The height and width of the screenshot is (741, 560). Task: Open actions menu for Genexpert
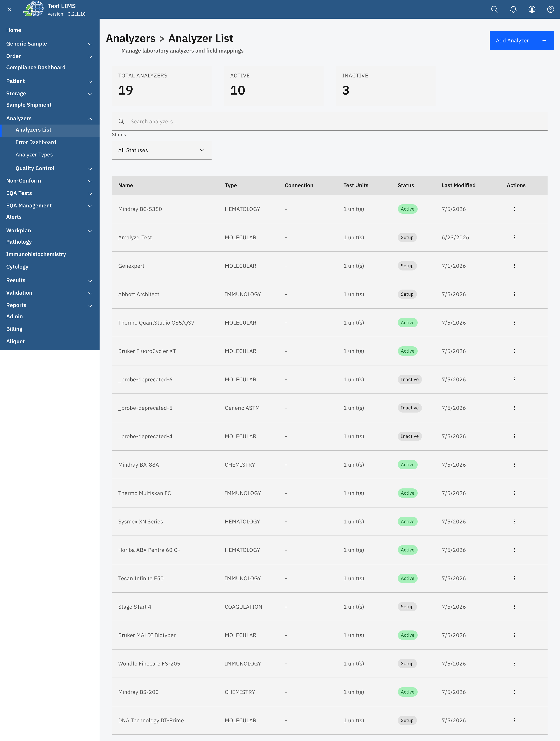coord(514,266)
